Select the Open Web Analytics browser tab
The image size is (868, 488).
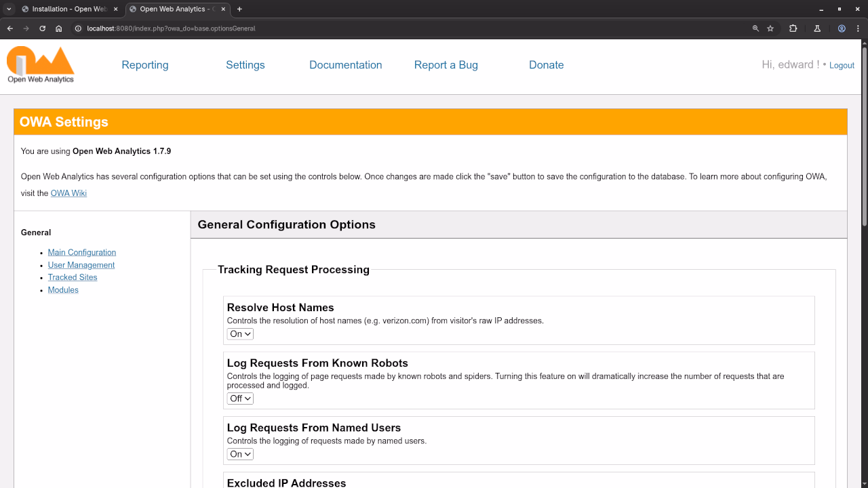178,9
